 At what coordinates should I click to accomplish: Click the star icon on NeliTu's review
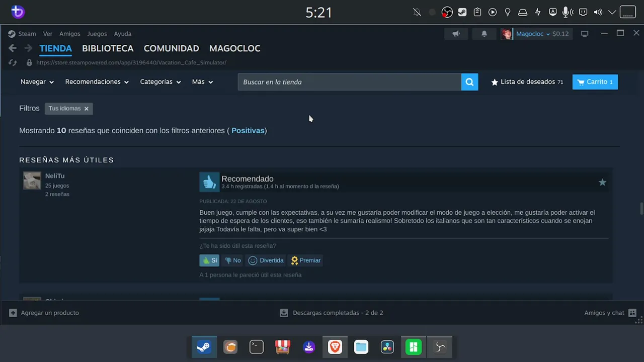tap(602, 183)
